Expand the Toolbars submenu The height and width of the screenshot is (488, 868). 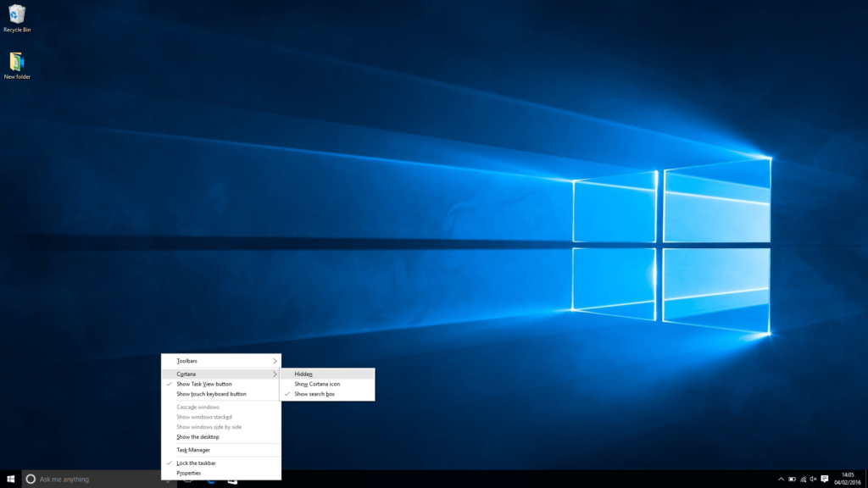221,361
